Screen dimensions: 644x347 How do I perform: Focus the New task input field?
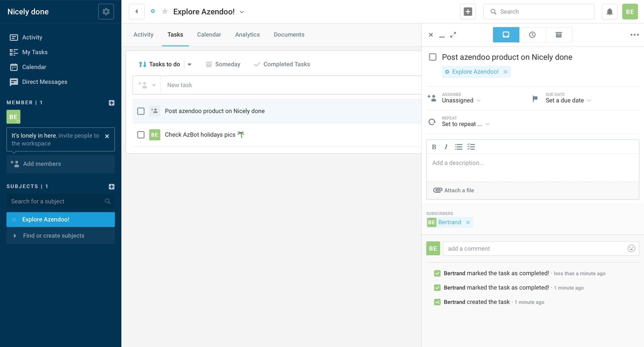coord(291,85)
